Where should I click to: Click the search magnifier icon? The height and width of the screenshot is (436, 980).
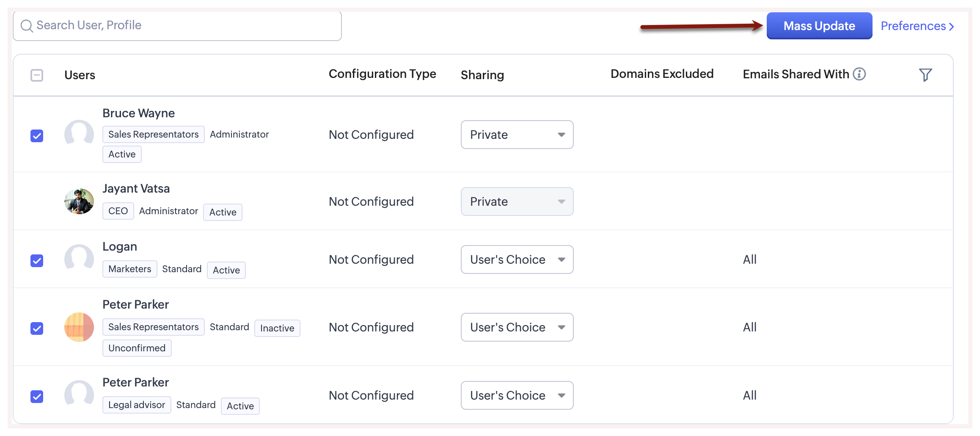pyautogui.click(x=27, y=26)
